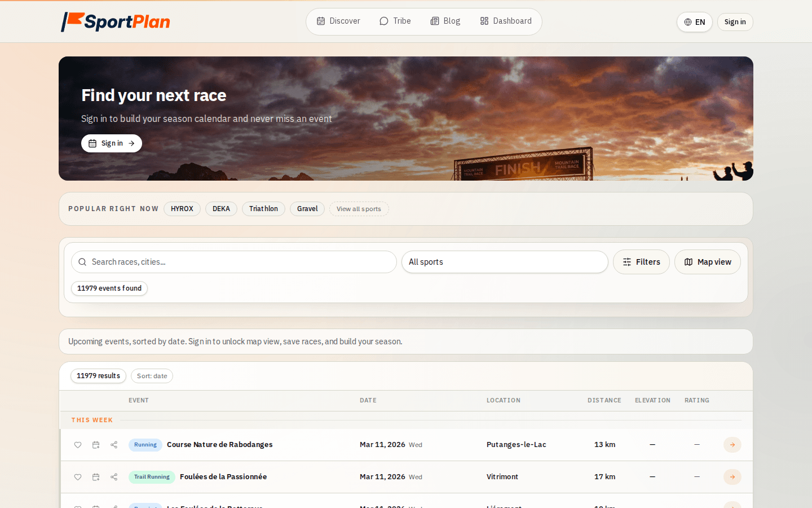
Task: Open Foulées de la Passionnée via its arrow button
Action: click(732, 477)
